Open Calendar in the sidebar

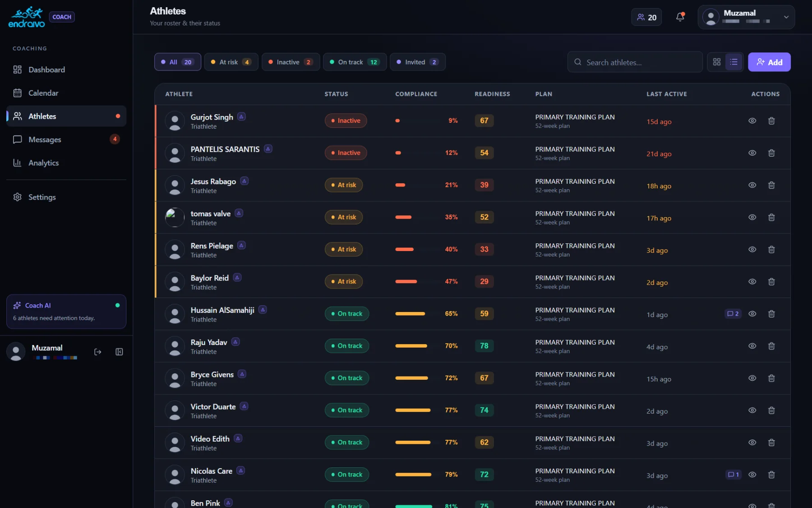tap(66, 93)
